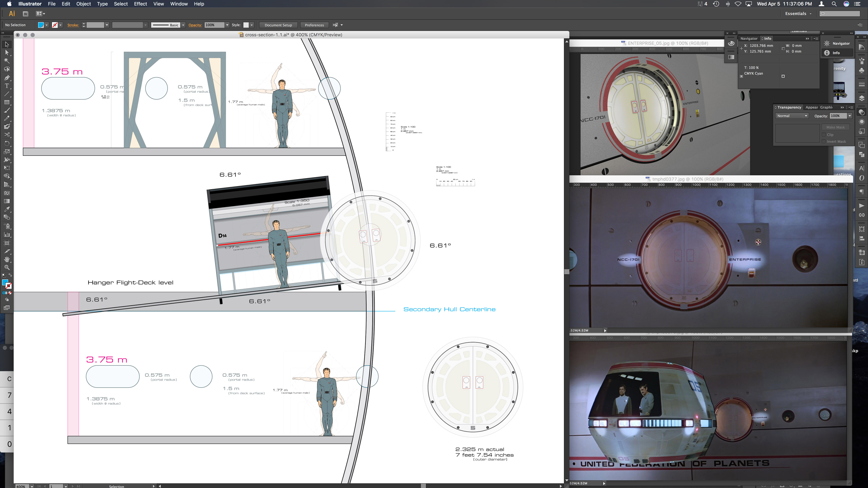Open Preferences from the control bar
Image resolution: width=868 pixels, height=488 pixels.
[x=314, y=25]
